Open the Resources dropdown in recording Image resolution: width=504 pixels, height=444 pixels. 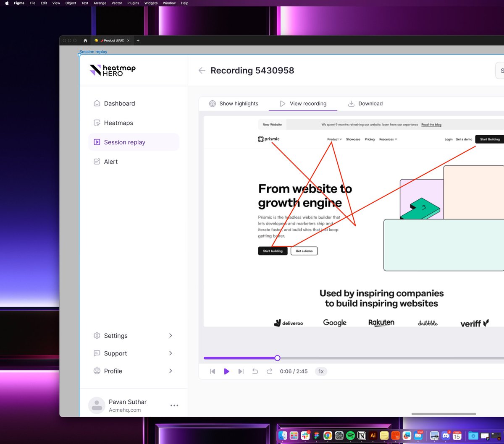(x=388, y=139)
